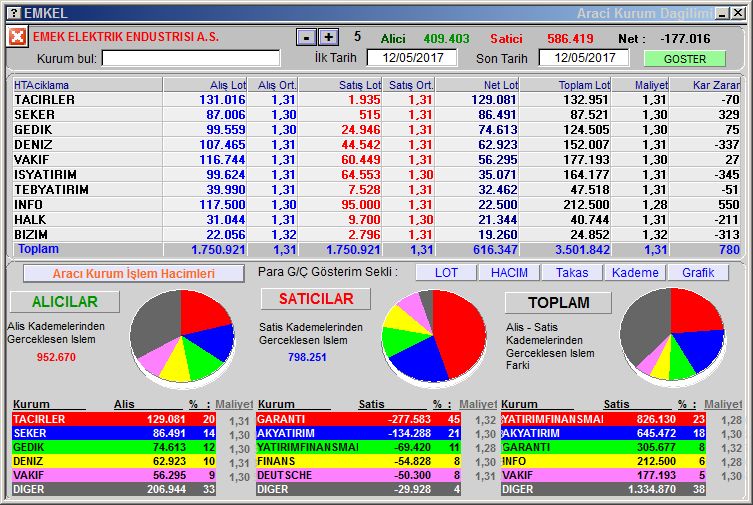The height and width of the screenshot is (505, 753).
Task: Click the Saticilar pie chart
Action: coord(434,337)
